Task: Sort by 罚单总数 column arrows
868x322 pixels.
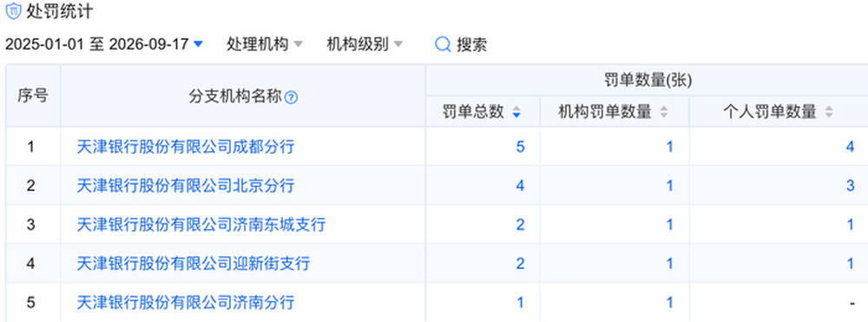Action: pyautogui.click(x=516, y=112)
